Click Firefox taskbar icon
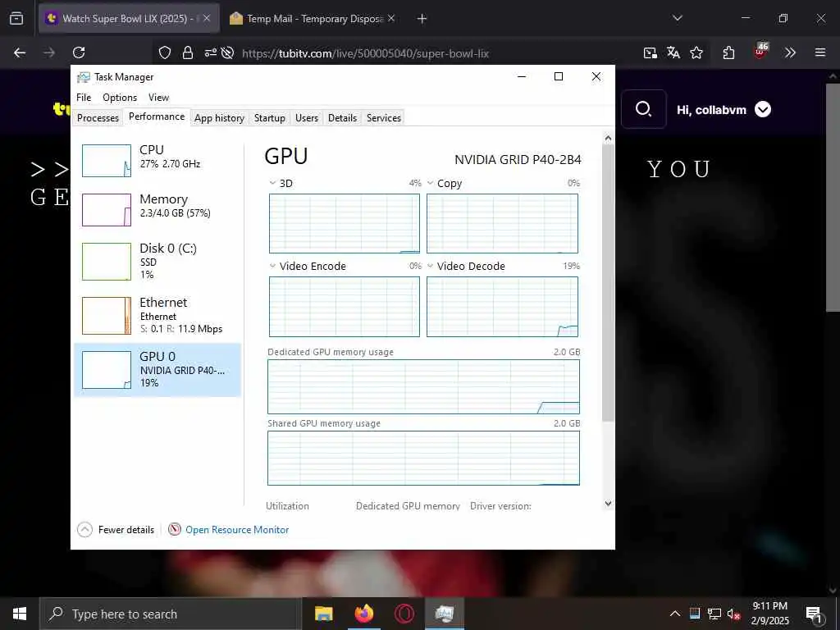The height and width of the screenshot is (630, 840). pos(364,614)
